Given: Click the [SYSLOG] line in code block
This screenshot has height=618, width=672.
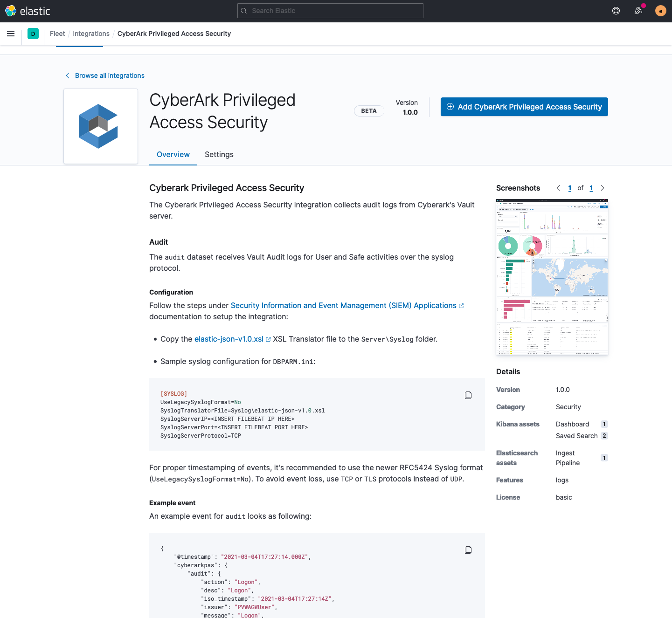Looking at the screenshot, I should point(173,394).
